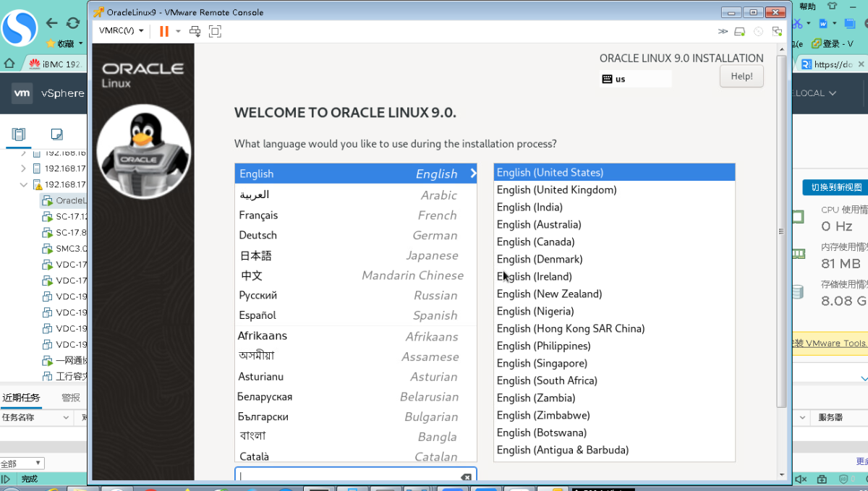868x491 pixels.
Task: Clear the language search field with backspace icon
Action: (x=467, y=477)
